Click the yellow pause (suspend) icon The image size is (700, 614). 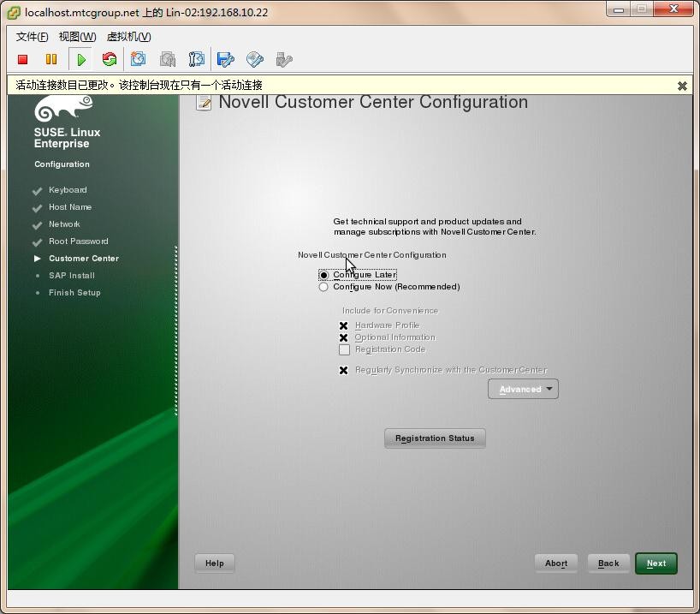[51, 59]
